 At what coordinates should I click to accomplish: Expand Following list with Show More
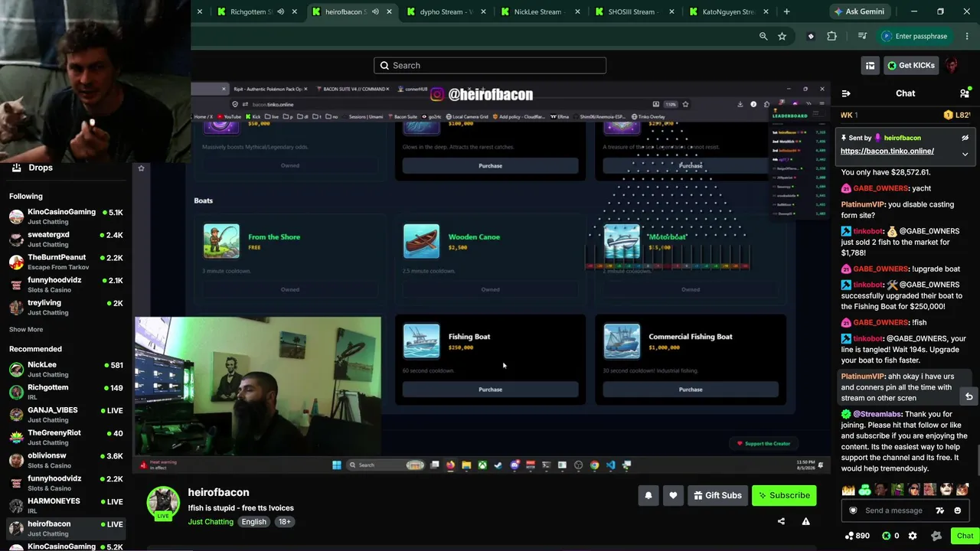[x=26, y=330]
